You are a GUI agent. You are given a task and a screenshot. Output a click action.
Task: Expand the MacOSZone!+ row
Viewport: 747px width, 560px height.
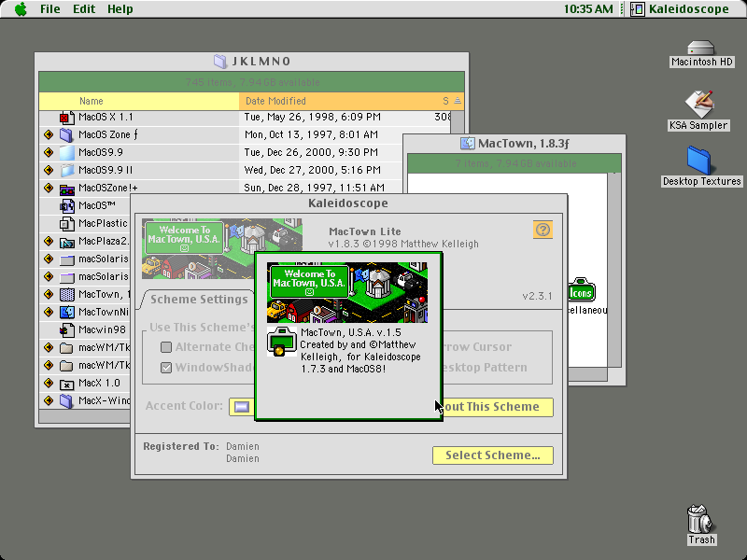pos(49,188)
